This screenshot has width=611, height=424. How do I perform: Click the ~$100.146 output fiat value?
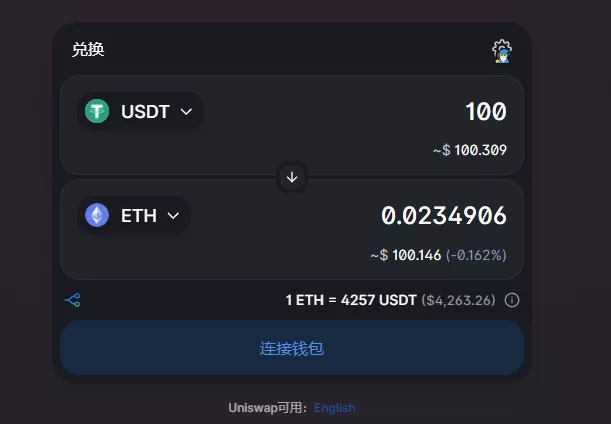click(x=406, y=255)
